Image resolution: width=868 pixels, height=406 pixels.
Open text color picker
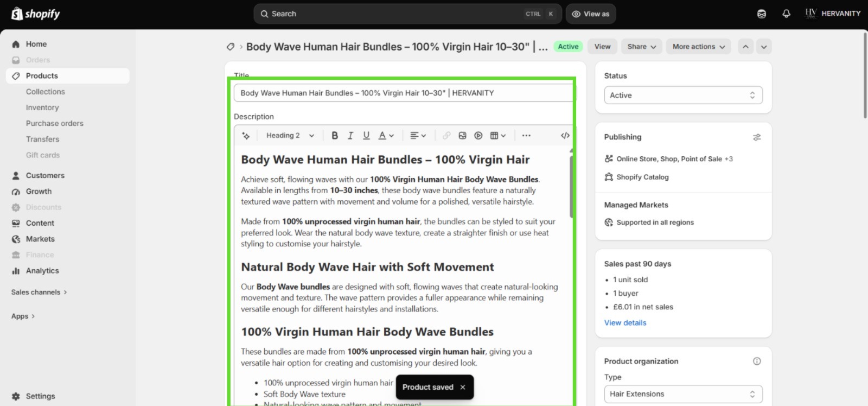386,136
